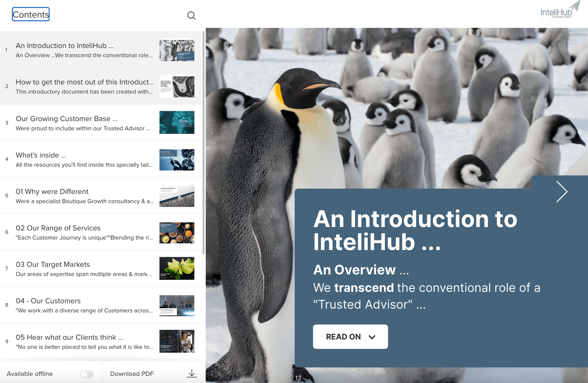Image resolution: width=588 pixels, height=383 pixels.
Task: Click the penguin thumbnail for page 1
Action: [177, 50]
